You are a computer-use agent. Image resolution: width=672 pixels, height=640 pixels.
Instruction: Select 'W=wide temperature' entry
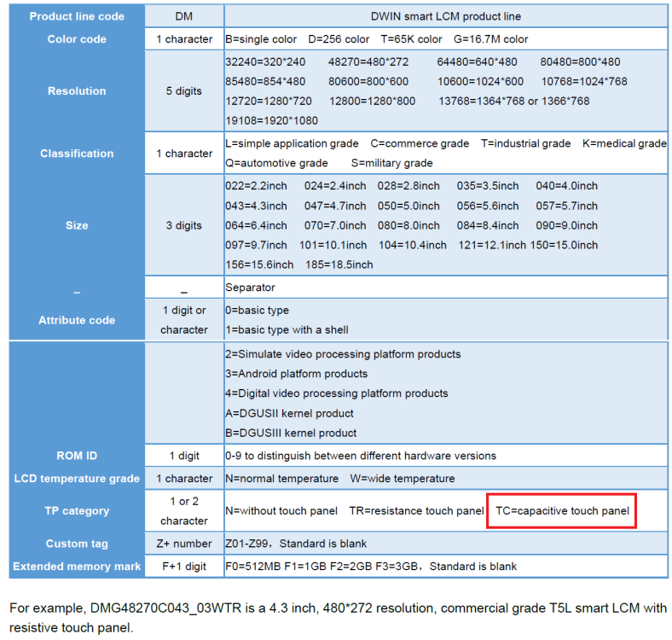coord(403,479)
